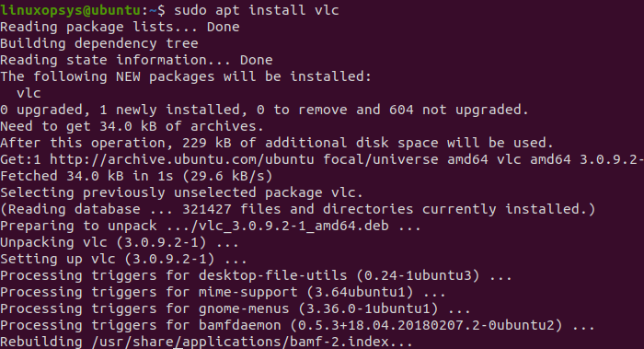The height and width of the screenshot is (349, 644).
Task: Click the desktop-file-utils trigger line
Action: pos(257,275)
